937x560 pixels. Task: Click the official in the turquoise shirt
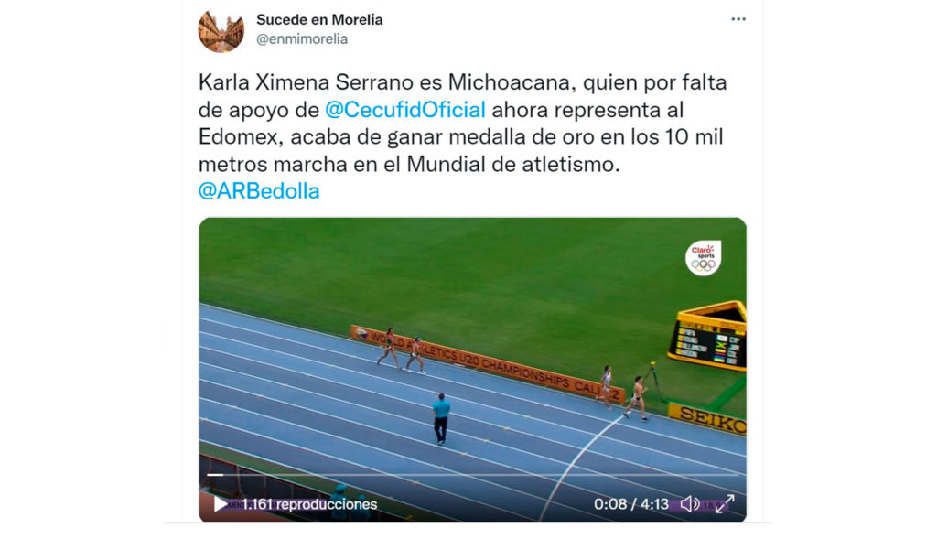click(x=441, y=419)
